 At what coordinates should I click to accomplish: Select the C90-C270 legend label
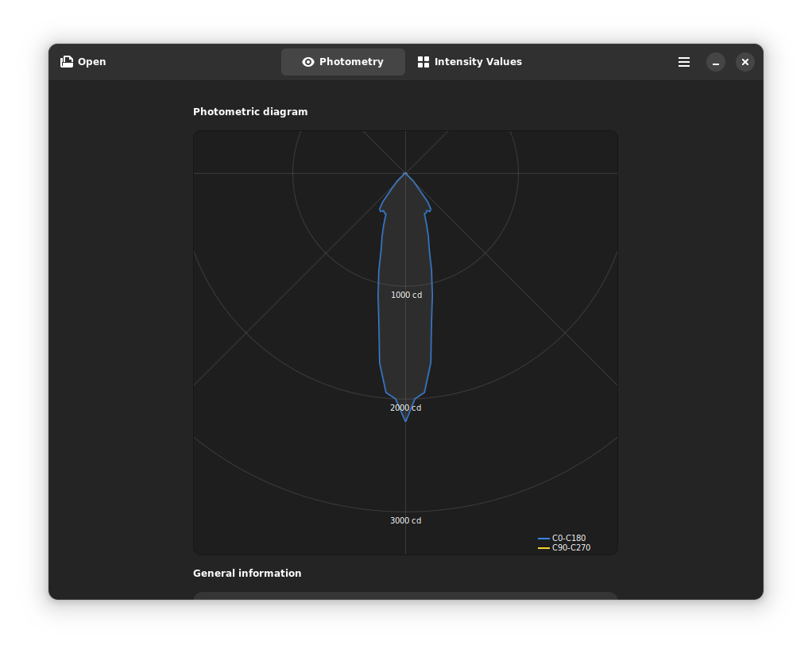[570, 547]
